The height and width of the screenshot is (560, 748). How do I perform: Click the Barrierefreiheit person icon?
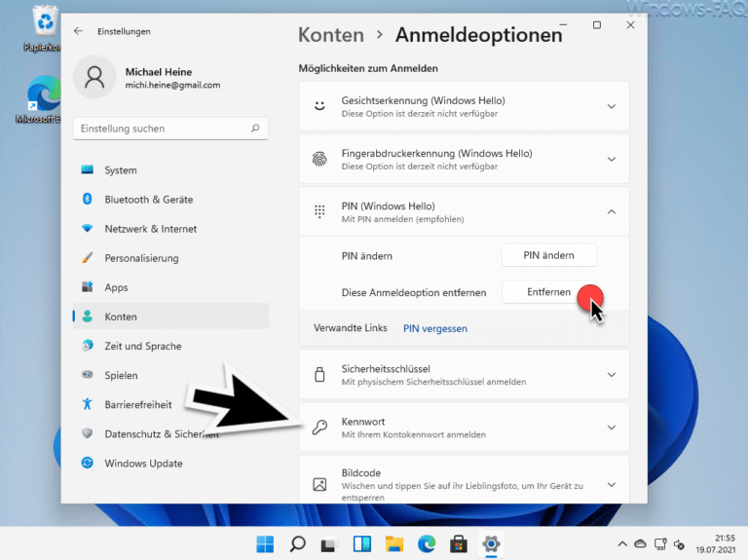tap(88, 404)
